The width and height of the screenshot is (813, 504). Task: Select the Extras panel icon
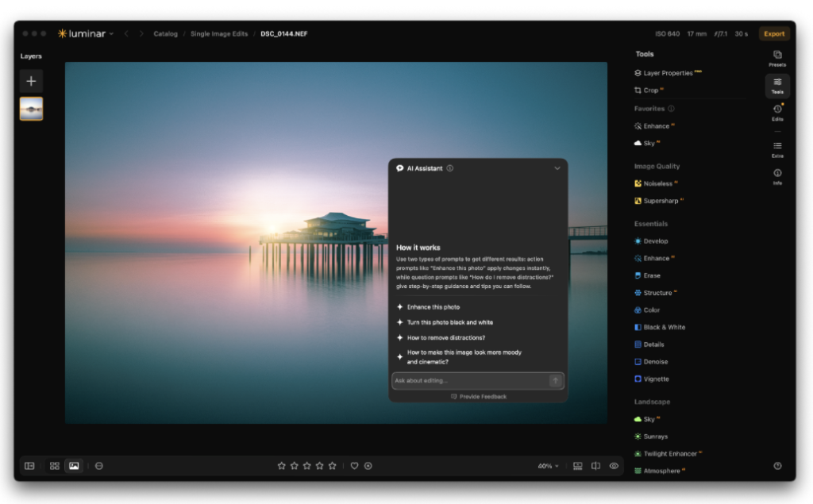[777, 149]
